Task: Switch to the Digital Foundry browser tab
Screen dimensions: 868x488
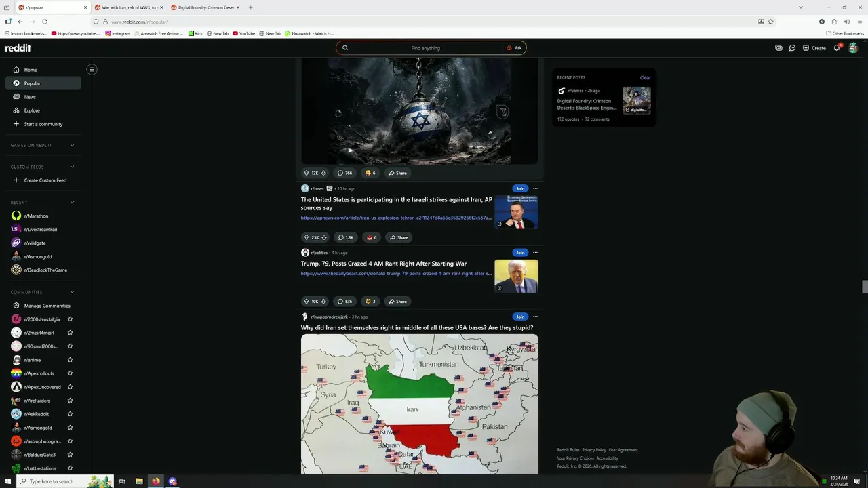Action: tap(205, 7)
